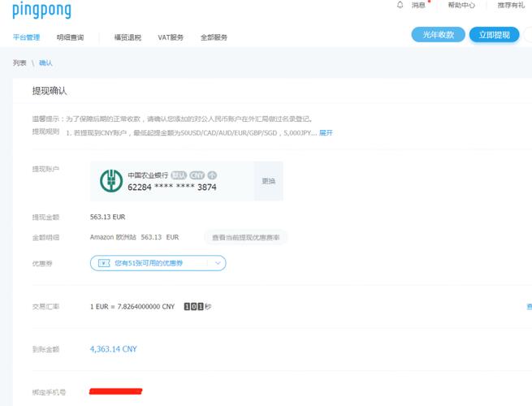Open 推荐有礼 referral link
The width and height of the screenshot is (532, 406).
[x=511, y=5]
